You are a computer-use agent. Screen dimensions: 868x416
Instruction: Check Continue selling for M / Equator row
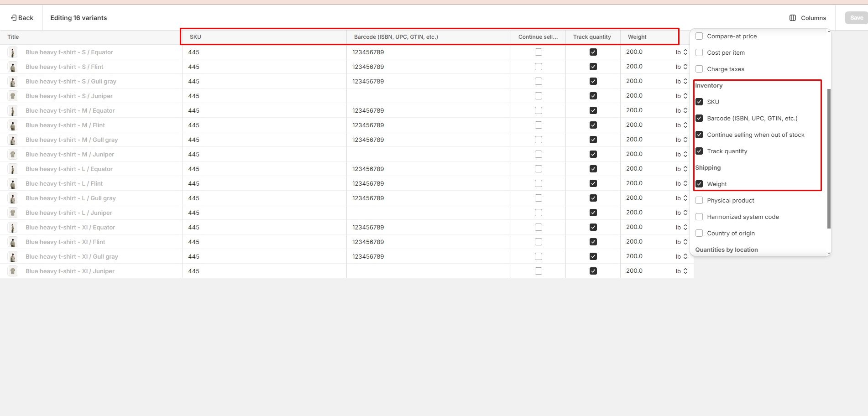pos(539,110)
